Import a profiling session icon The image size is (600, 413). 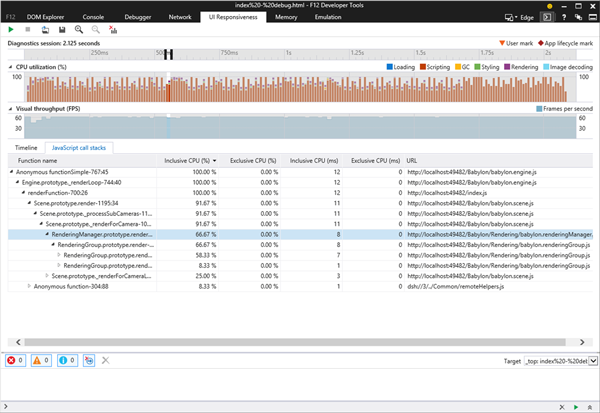point(45,29)
